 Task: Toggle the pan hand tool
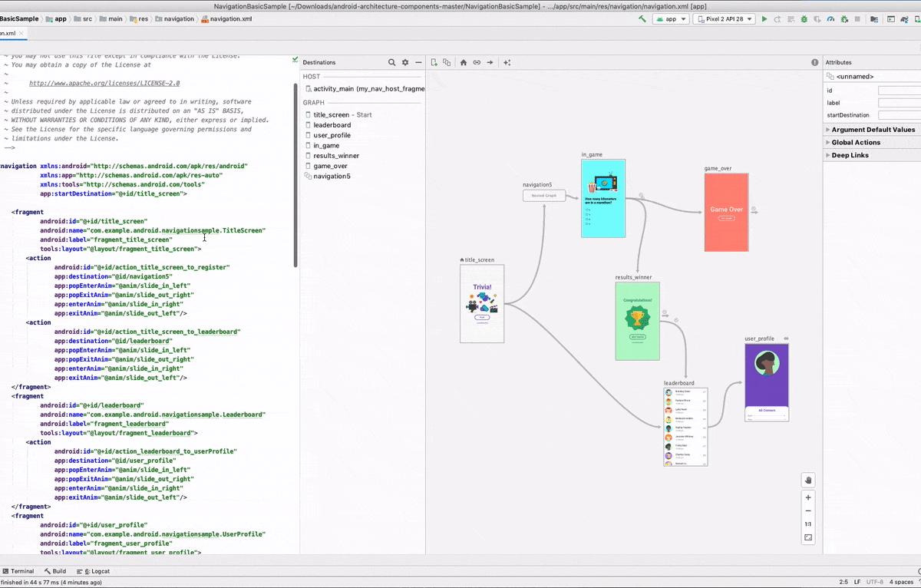[x=808, y=481]
